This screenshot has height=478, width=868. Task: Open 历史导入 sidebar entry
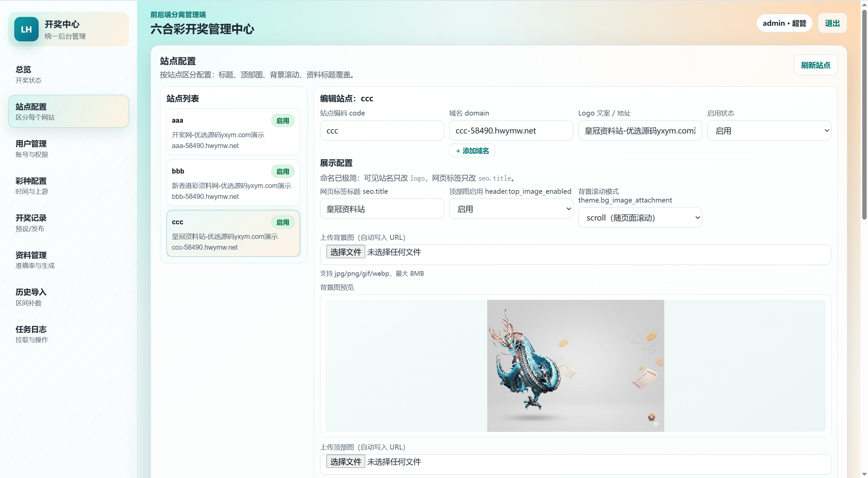coord(68,297)
